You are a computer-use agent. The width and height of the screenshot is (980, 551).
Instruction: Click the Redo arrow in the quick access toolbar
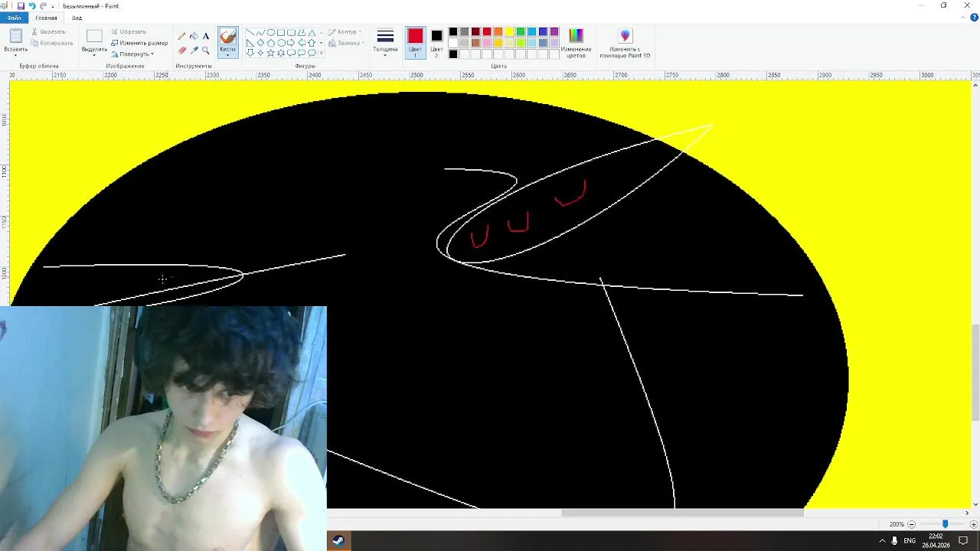[x=43, y=5]
